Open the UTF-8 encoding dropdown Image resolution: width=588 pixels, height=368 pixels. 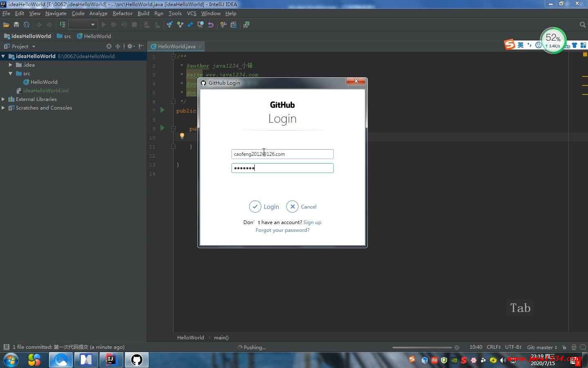[513, 347]
